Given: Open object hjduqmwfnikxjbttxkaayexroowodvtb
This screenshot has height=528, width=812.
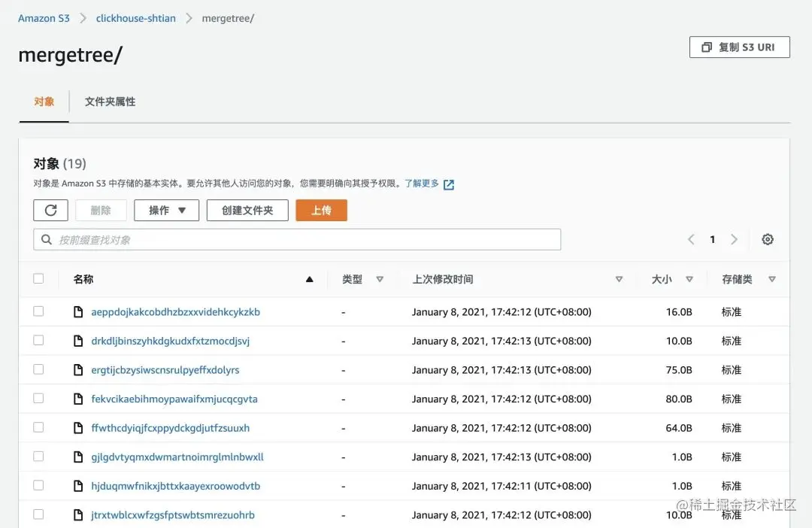Looking at the screenshot, I should (175, 486).
